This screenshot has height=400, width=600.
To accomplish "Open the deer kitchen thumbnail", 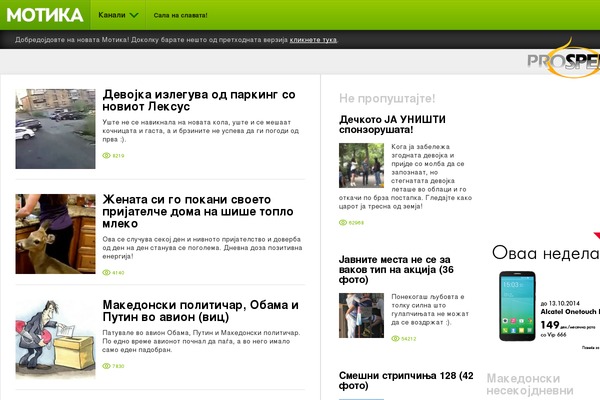I will [55, 234].
